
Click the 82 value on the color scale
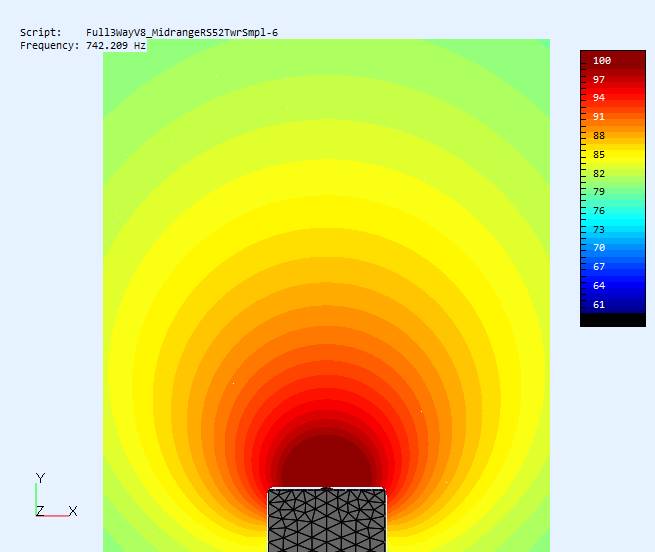599,173
